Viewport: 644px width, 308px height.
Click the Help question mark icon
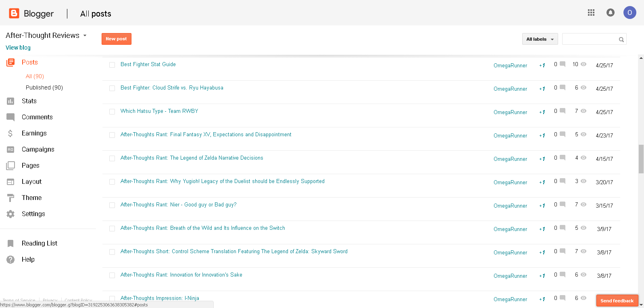[x=10, y=260]
